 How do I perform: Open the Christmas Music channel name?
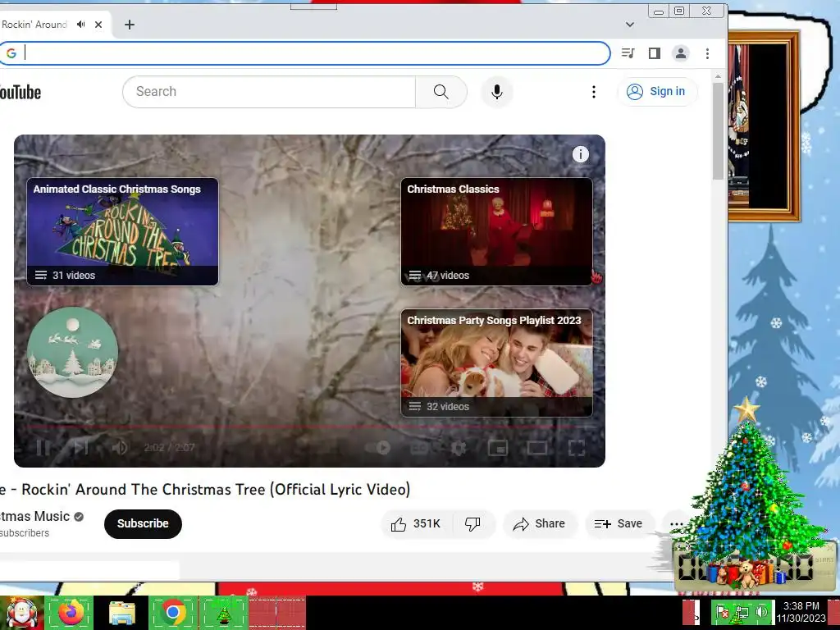pos(34,517)
